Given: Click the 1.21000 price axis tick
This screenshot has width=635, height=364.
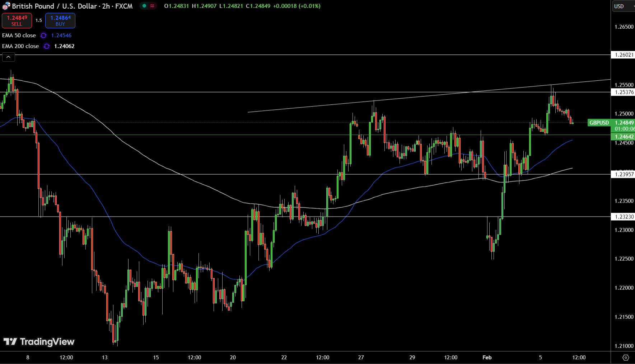Looking at the screenshot, I should pyautogui.click(x=624, y=346).
